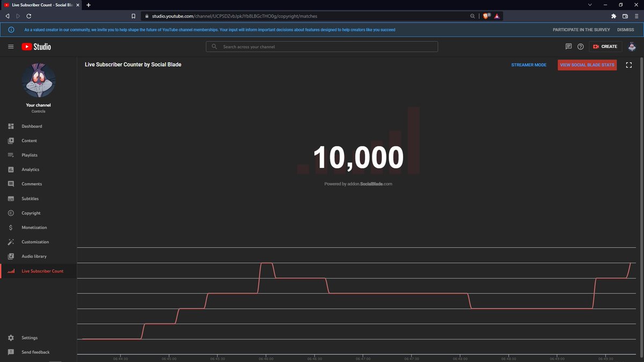Open Brave Rewards triangle icon
The height and width of the screenshot is (362, 644).
(496, 16)
